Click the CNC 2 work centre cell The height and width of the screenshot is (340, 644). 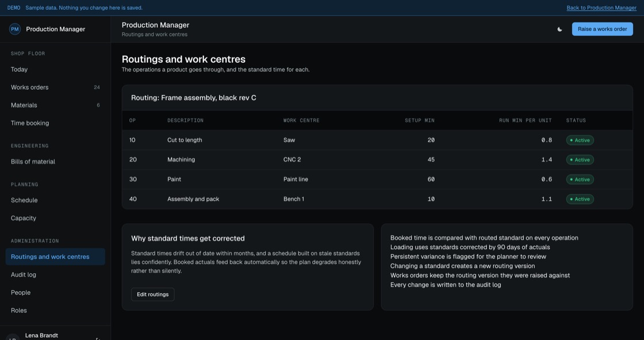(292, 159)
